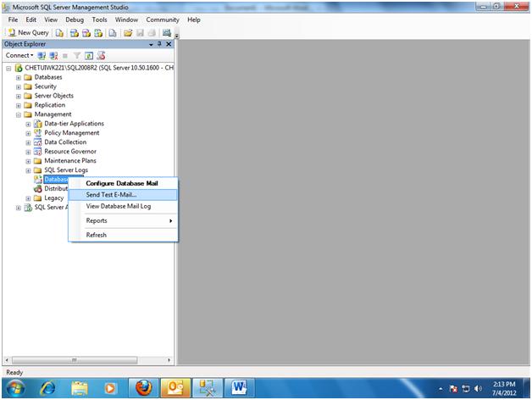Image resolution: width=532 pixels, height=400 pixels.
Task: Open the Tools menu
Action: [99, 19]
